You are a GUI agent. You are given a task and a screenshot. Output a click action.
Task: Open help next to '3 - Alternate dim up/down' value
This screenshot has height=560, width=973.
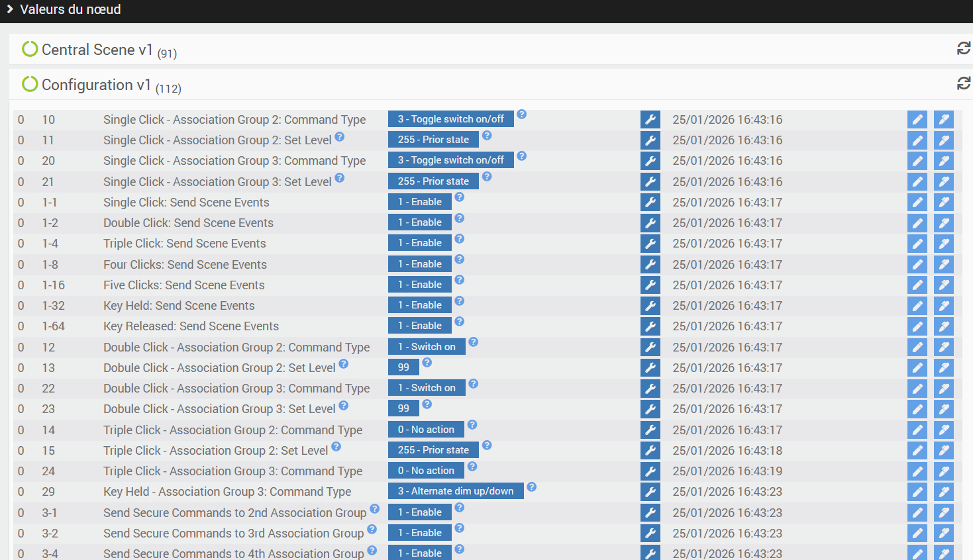[x=531, y=487]
